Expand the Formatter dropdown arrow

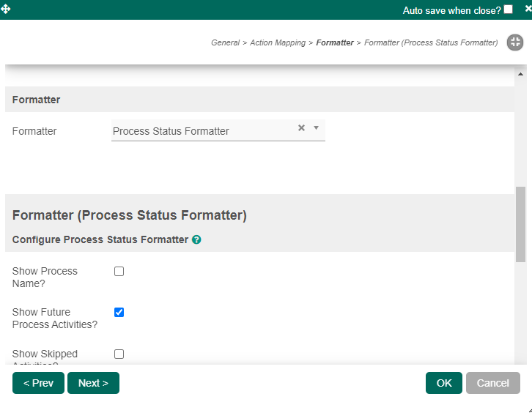317,128
